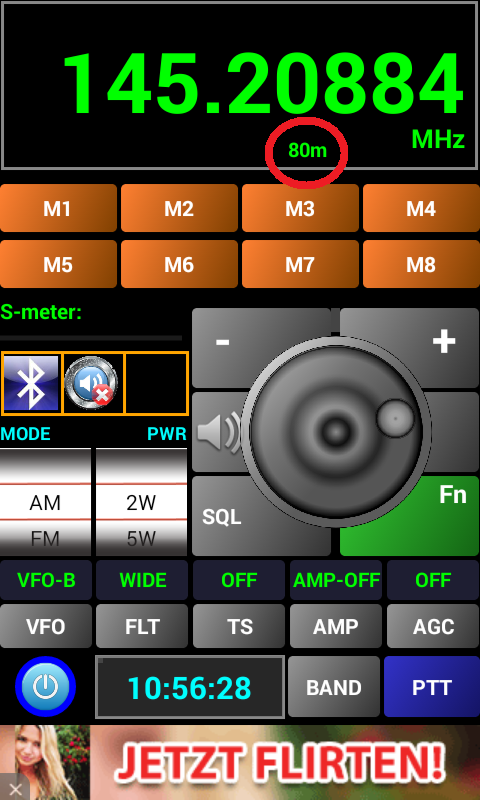Tap the S-meter signal bar
This screenshot has height=800, width=480.
tap(91, 338)
